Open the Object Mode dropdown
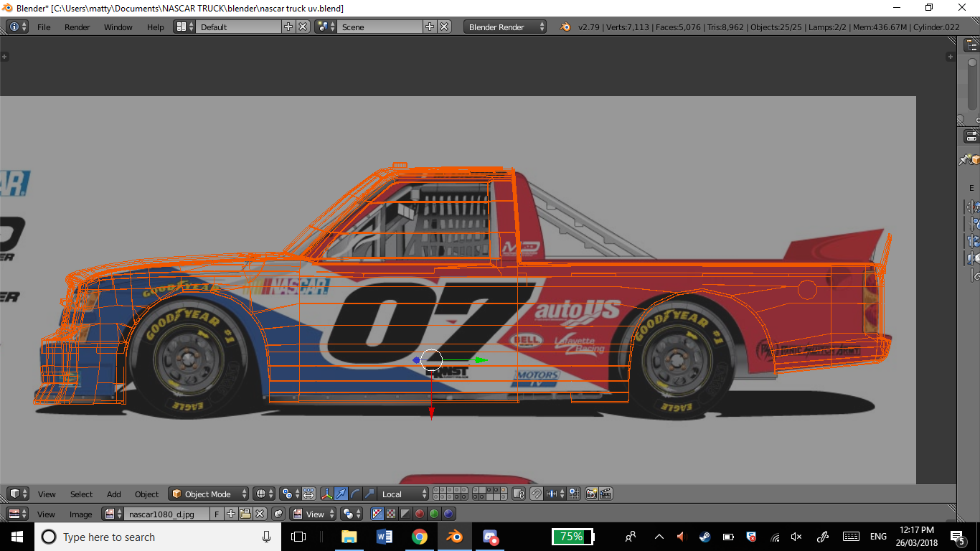This screenshot has height=551, width=980. (x=209, y=494)
